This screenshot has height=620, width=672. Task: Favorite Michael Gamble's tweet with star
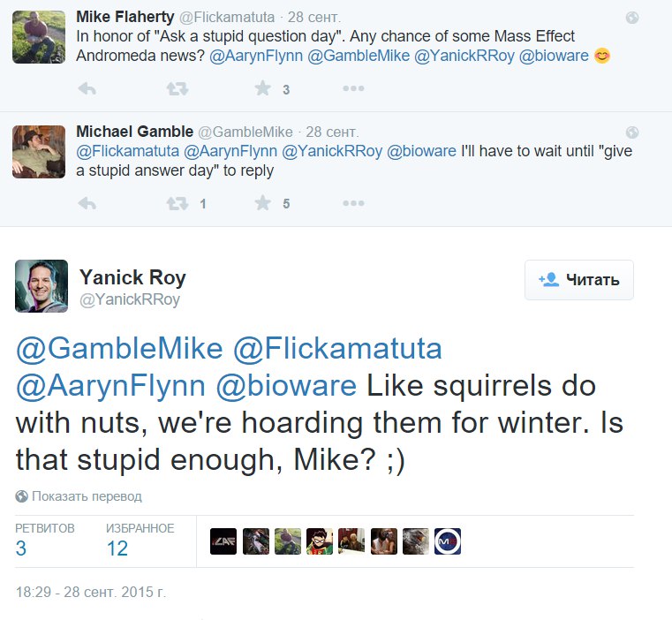click(x=262, y=204)
